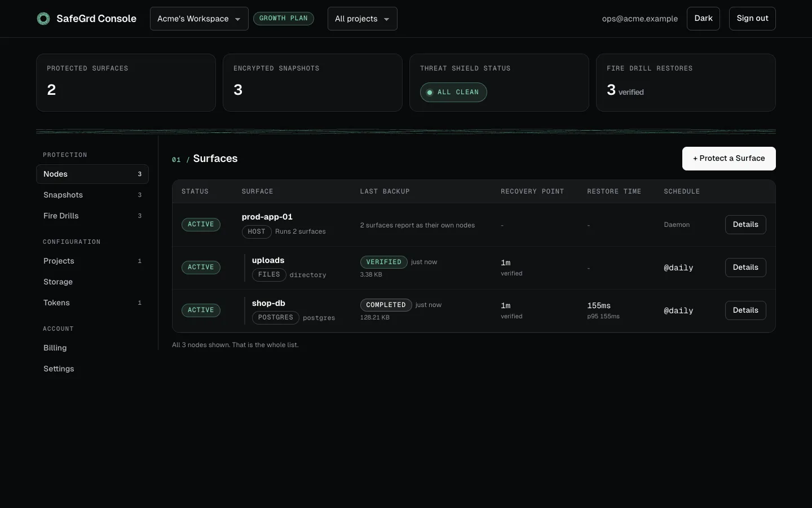Click the FILES tag on uploads

[x=269, y=275]
